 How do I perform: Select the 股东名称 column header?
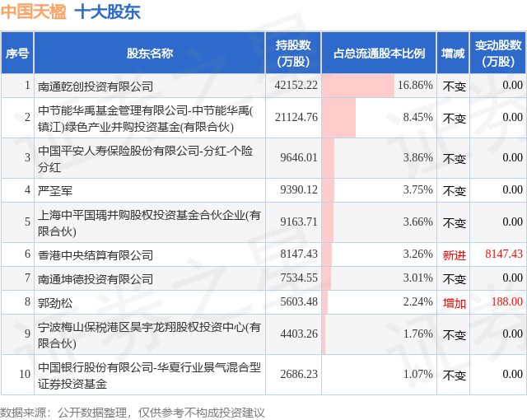click(150, 53)
